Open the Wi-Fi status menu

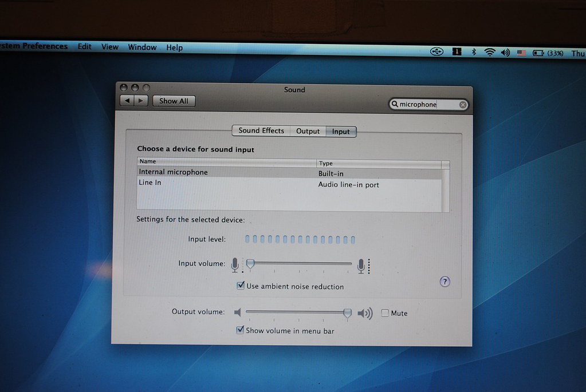pyautogui.click(x=490, y=52)
